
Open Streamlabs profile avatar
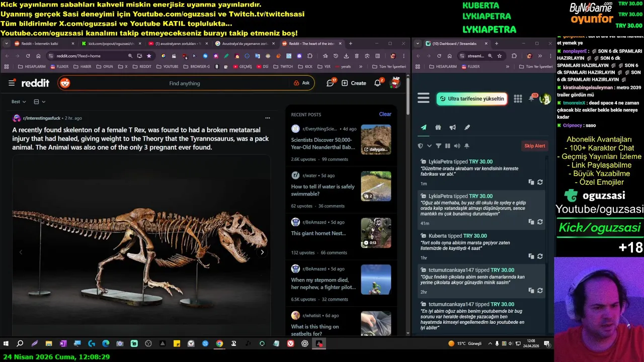point(545,99)
